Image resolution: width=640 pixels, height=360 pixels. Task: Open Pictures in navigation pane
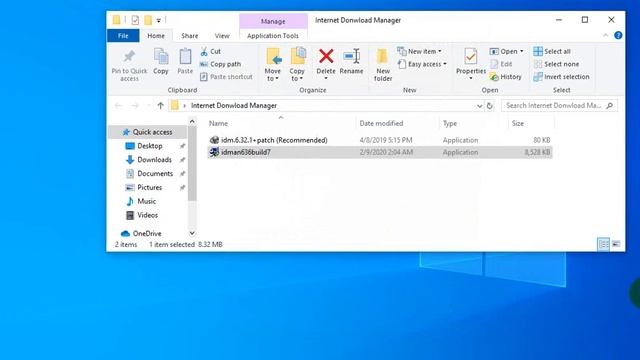pyautogui.click(x=149, y=187)
